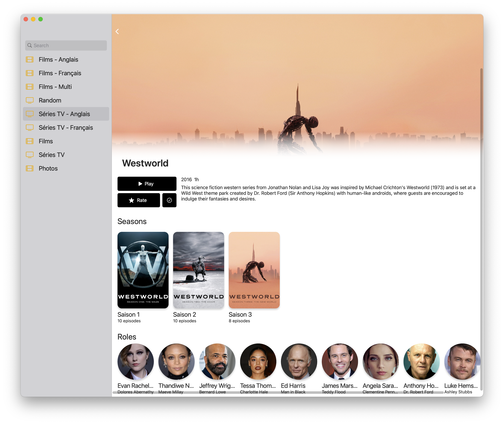Click the magnifier icon in search field
The image size is (504, 424).
tap(29, 45)
